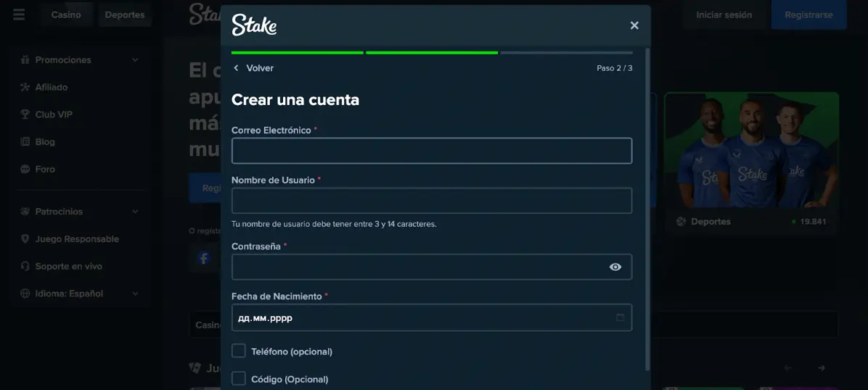Show password using the eye icon

(615, 267)
